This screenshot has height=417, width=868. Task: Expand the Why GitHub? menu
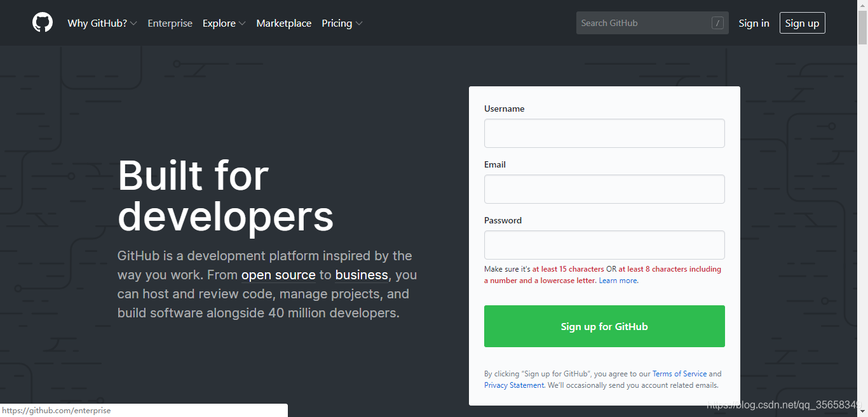pos(102,23)
